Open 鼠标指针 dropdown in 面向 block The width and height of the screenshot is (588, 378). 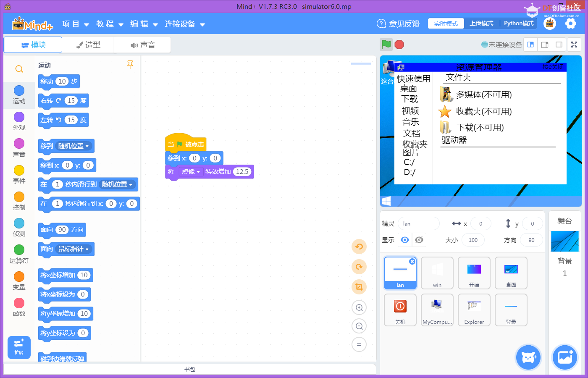click(73, 249)
